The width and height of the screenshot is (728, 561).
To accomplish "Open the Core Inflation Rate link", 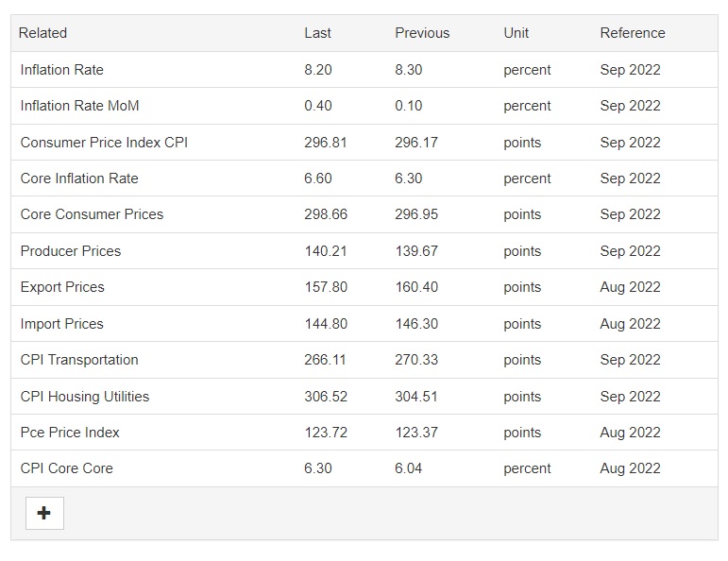I will 79,178.
